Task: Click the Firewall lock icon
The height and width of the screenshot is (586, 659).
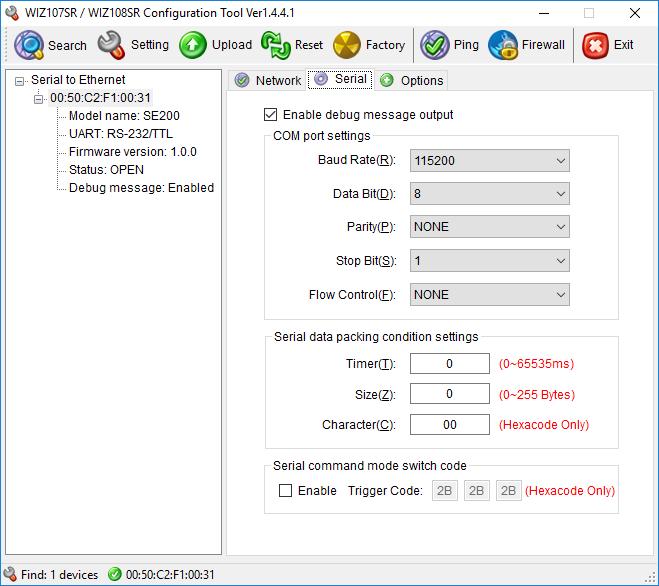Action: [x=503, y=45]
